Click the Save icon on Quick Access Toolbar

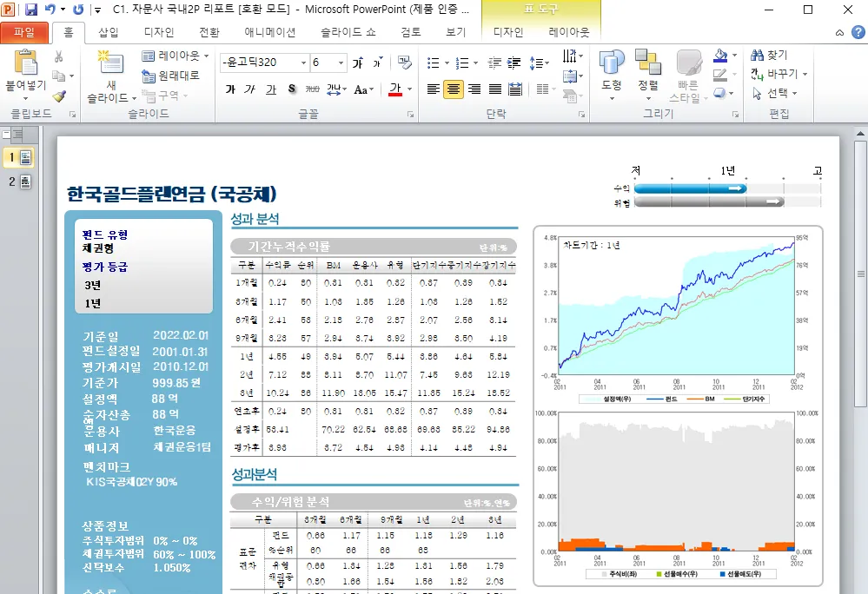coord(30,9)
